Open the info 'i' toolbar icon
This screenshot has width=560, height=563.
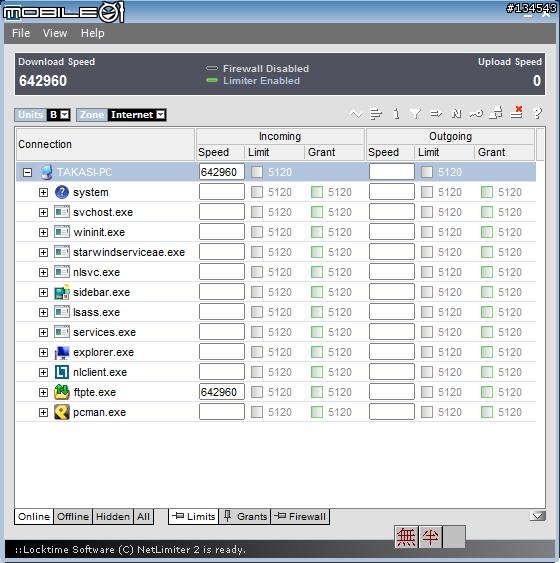click(x=396, y=114)
